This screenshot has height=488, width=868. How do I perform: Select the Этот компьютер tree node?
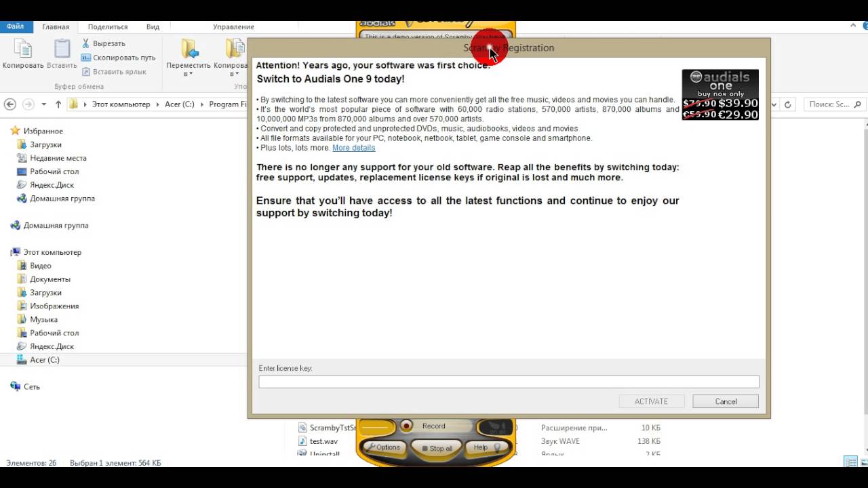point(52,252)
